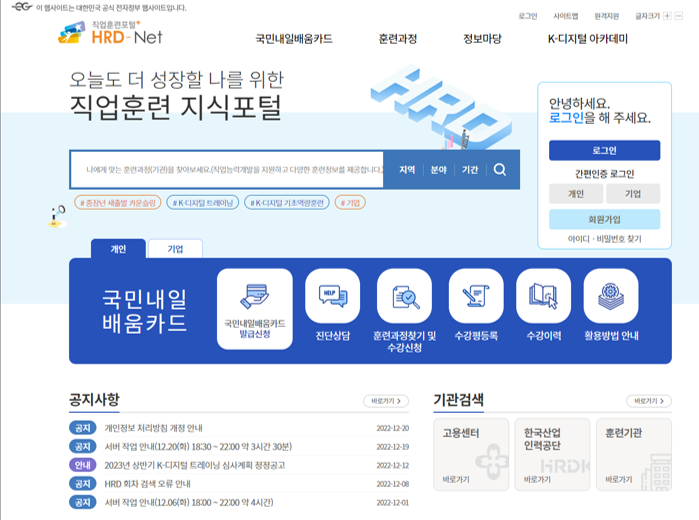Open the 활용방법 안내 gear icon
699x520 pixels.
click(x=611, y=296)
